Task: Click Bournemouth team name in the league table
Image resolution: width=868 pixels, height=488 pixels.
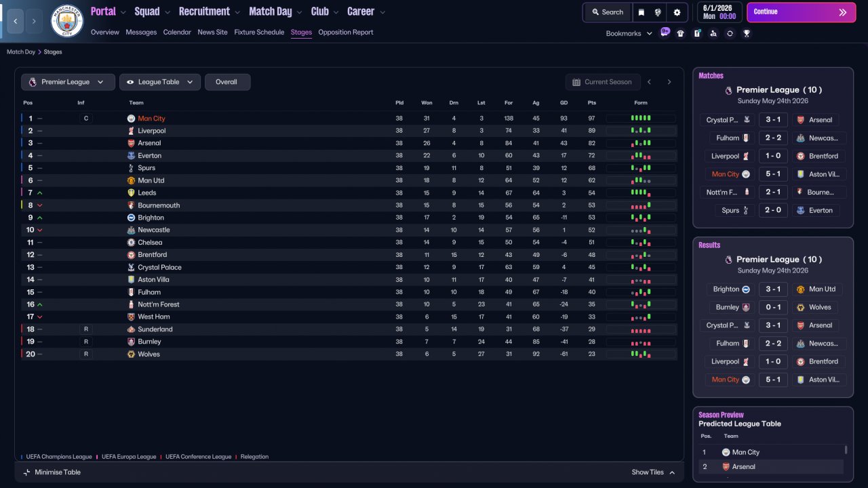Action: tap(159, 205)
